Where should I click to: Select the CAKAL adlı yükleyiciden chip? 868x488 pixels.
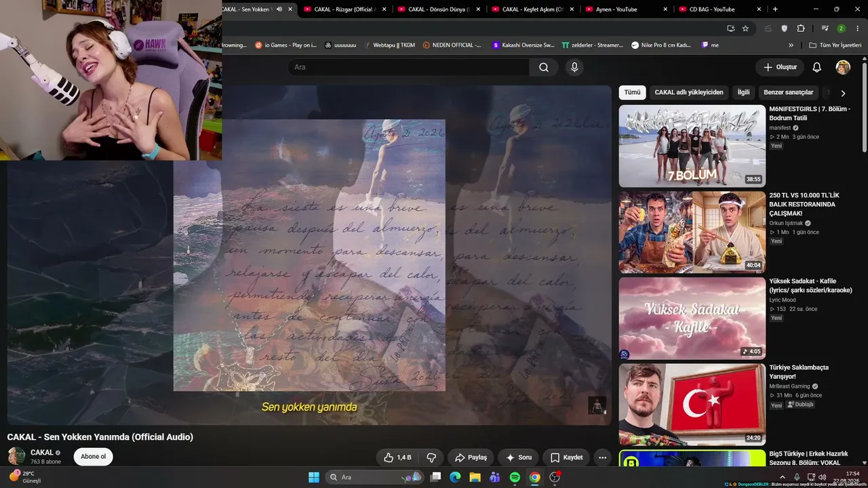tap(689, 92)
